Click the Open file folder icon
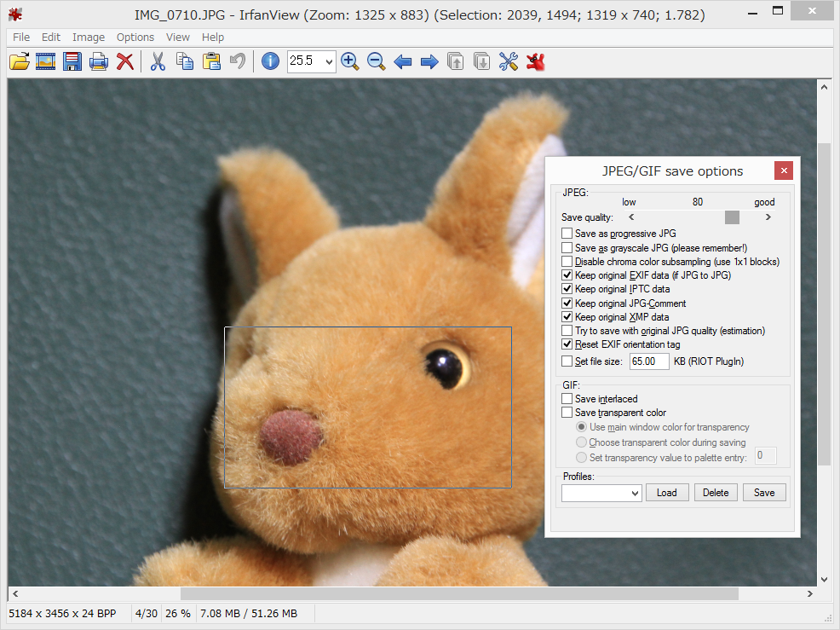 tap(20, 61)
